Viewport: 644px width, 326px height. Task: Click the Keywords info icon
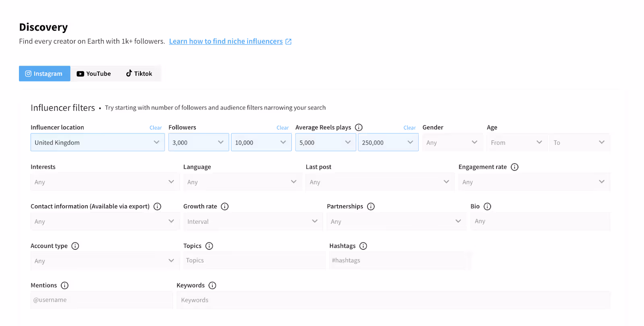point(212,285)
